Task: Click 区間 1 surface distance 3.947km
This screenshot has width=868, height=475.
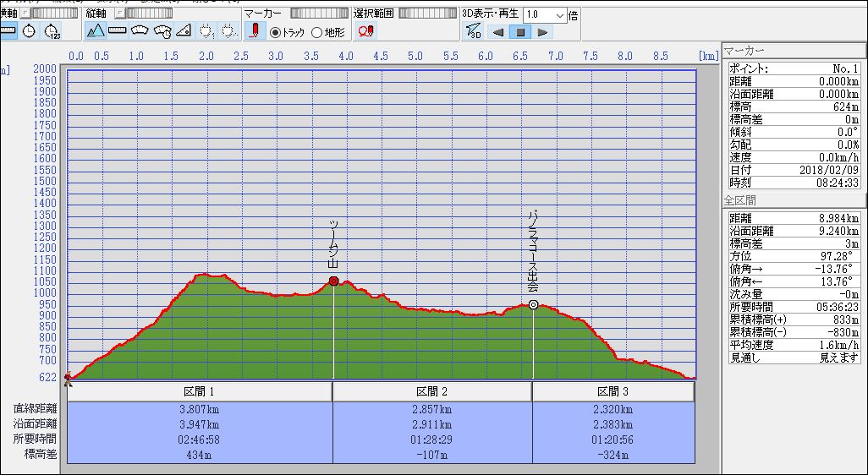Action: (x=200, y=424)
